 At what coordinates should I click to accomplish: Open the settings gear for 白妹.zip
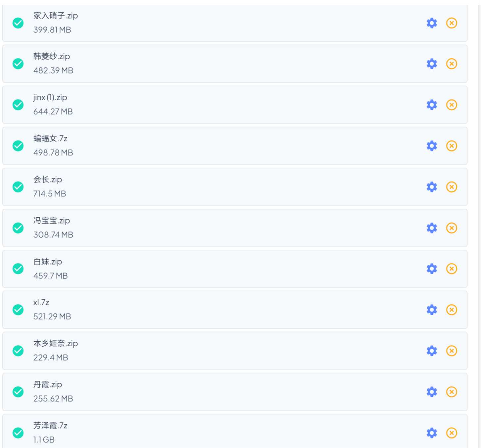tap(432, 269)
